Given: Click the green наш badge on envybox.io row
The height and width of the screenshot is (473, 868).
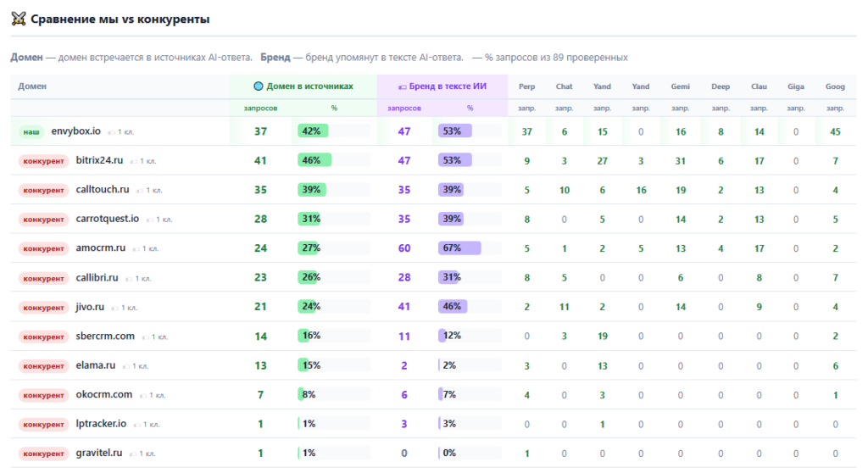Looking at the screenshot, I should pos(31,132).
